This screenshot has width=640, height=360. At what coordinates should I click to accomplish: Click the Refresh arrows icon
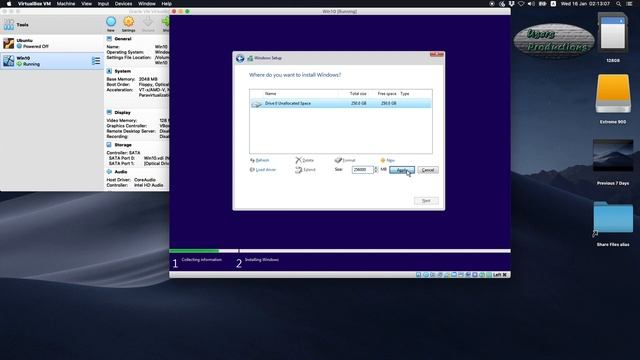(x=252, y=160)
